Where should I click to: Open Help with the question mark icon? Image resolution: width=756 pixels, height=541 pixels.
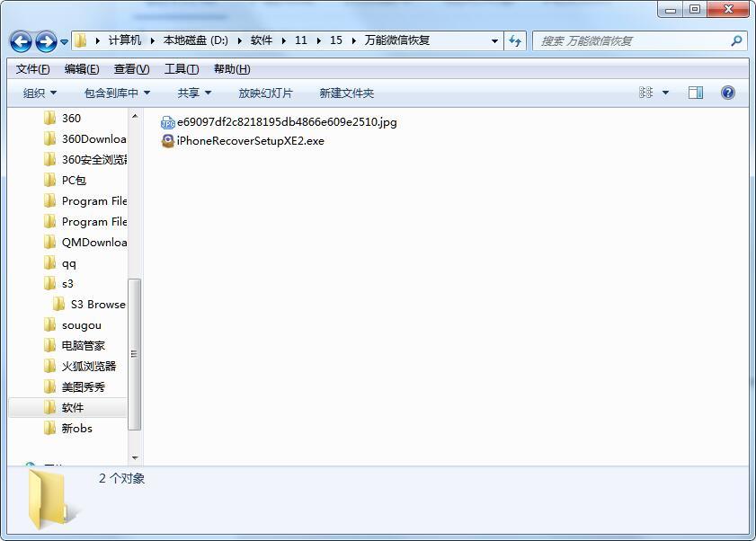pyautogui.click(x=728, y=93)
